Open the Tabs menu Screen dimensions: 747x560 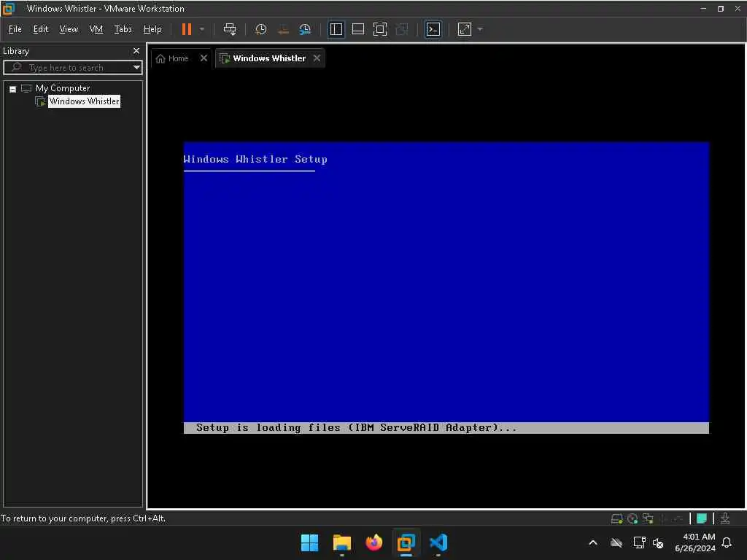[123, 29]
